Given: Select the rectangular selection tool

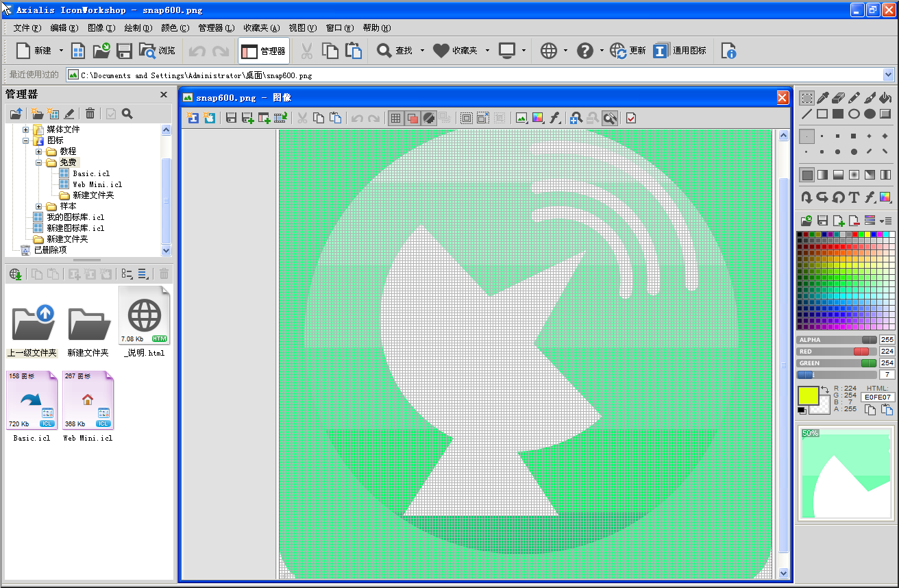Looking at the screenshot, I should click(807, 98).
